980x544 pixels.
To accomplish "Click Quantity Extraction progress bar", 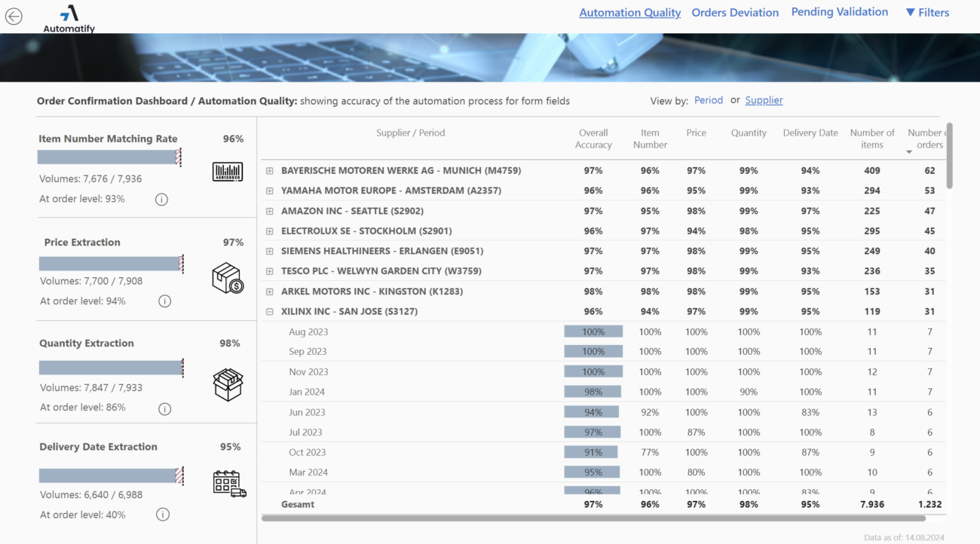I will 111,368.
